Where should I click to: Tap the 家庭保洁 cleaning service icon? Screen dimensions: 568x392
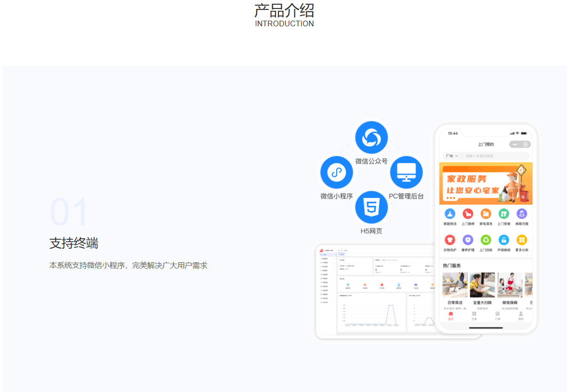[x=450, y=214]
